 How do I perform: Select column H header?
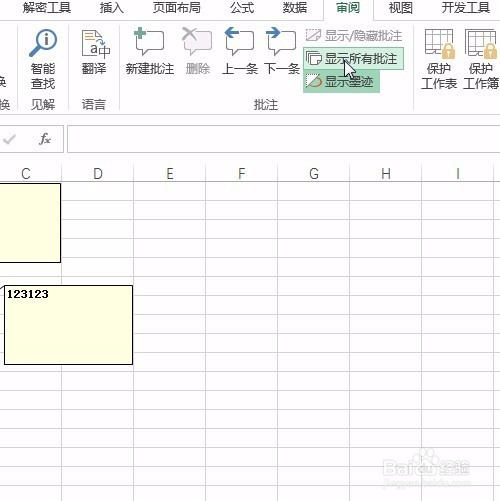(386, 173)
